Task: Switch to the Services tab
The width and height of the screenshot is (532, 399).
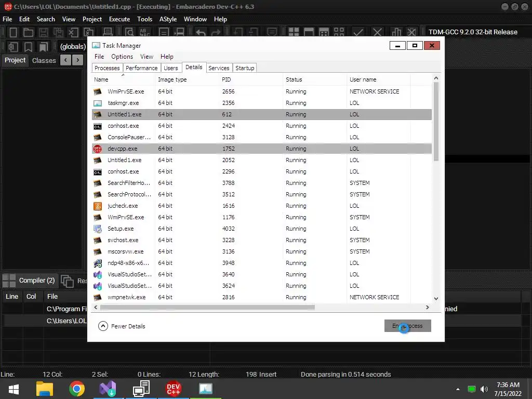Action: click(x=219, y=68)
